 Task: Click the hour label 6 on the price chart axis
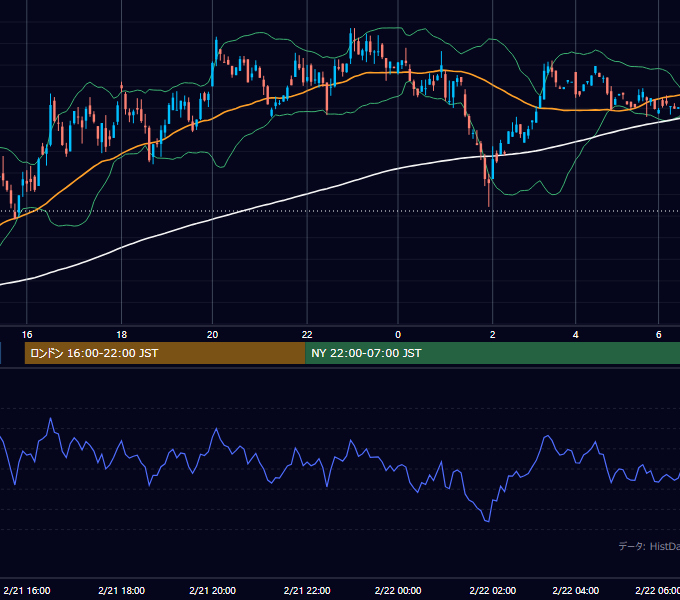(x=658, y=335)
